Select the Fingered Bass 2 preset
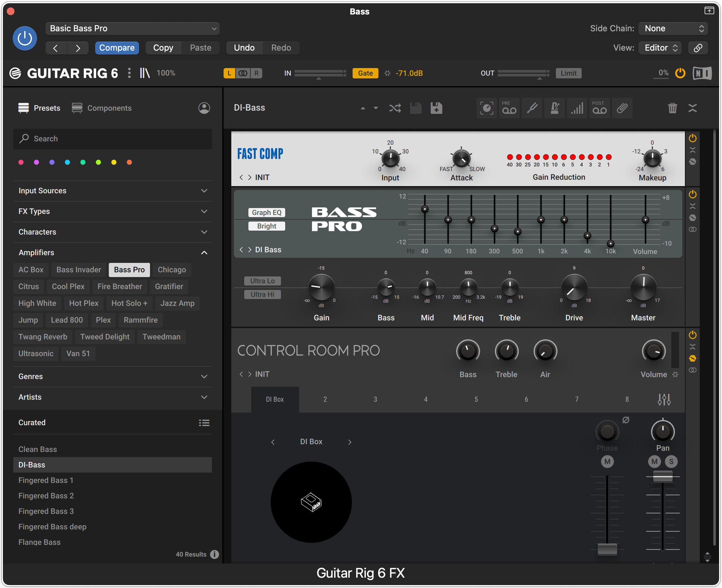Screen dimensions: 722x588 pyautogui.click(x=113, y=496)
